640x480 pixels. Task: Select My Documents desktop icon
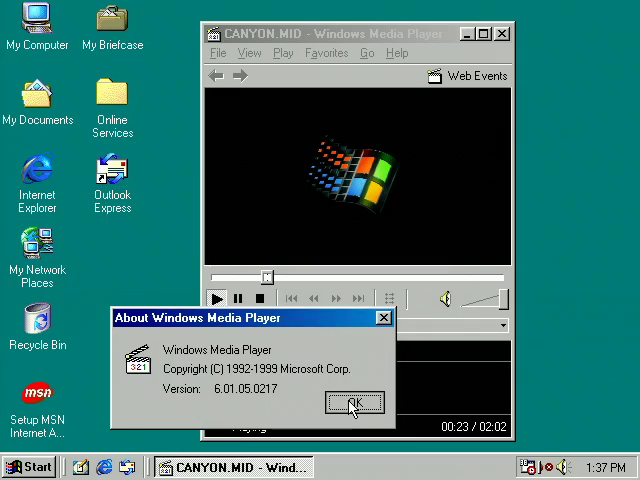click(x=37, y=102)
